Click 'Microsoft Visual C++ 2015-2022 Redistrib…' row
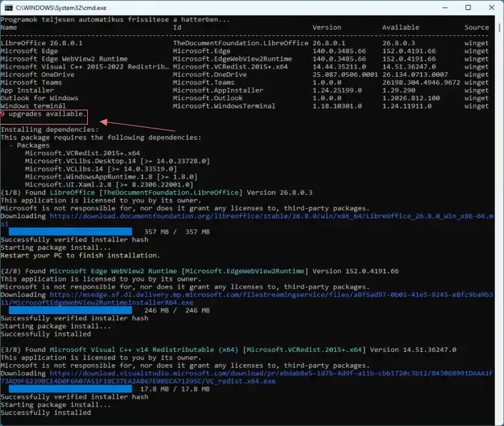 tap(85, 66)
